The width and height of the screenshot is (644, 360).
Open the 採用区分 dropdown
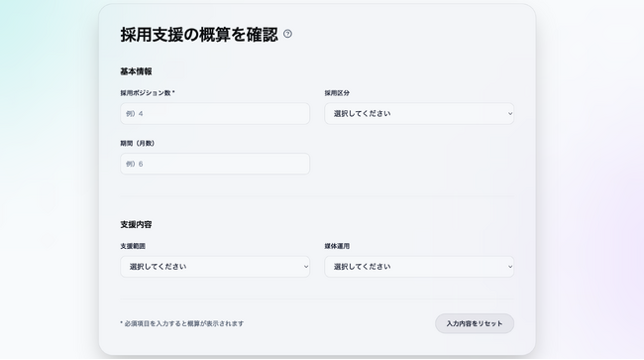click(x=419, y=113)
